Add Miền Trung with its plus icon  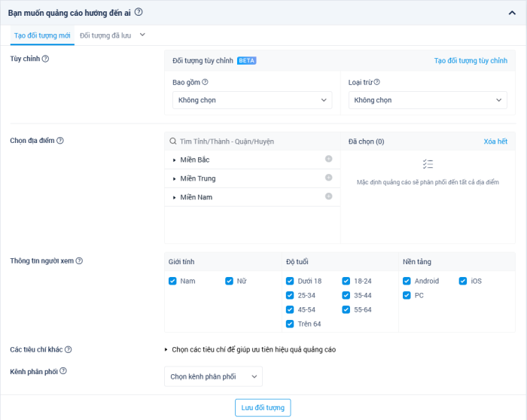(x=328, y=178)
